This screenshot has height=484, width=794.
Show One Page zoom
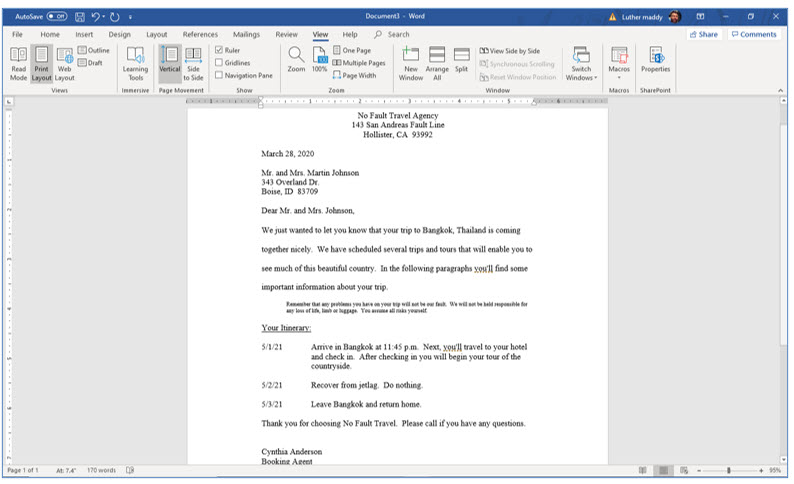(x=352, y=50)
